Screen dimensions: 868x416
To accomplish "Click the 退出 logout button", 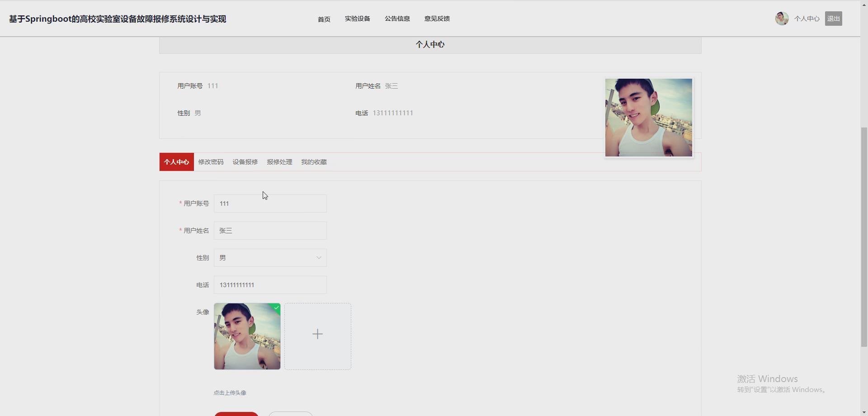I will [833, 19].
